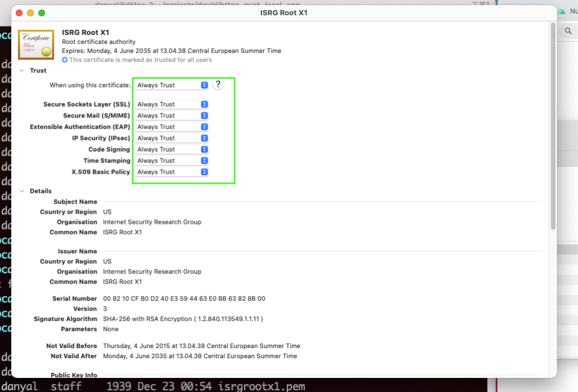This screenshot has height=392, width=578.
Task: Open Code Signing trust dropdown
Action: coord(172,149)
